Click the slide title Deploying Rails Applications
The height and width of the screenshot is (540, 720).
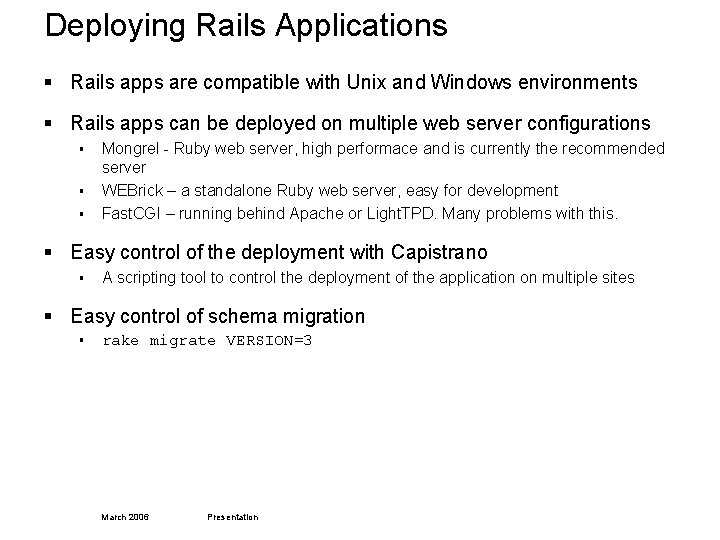(246, 26)
